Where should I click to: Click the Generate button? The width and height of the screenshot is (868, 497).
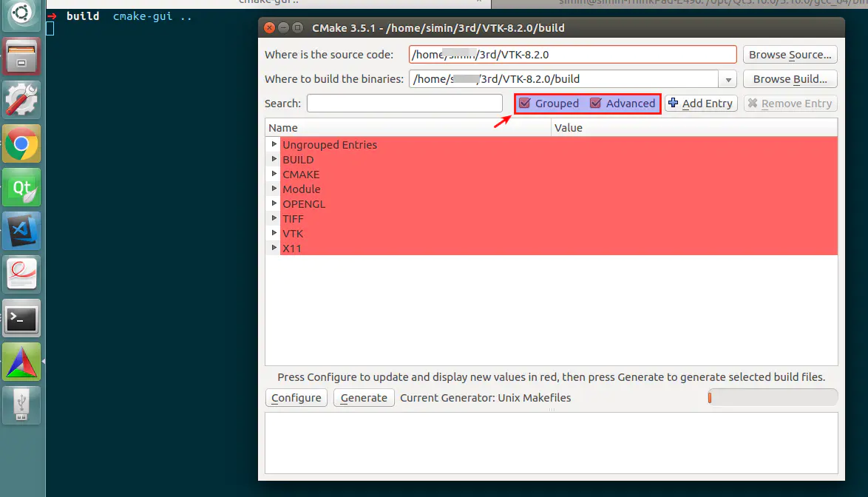[x=364, y=398]
